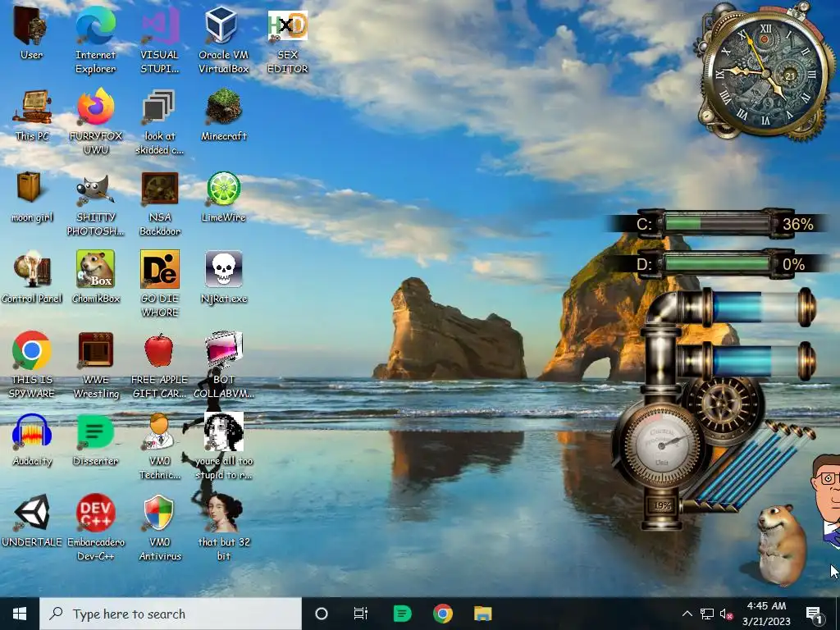
Task: Select the look at skidded c... icon
Action: click(x=159, y=121)
